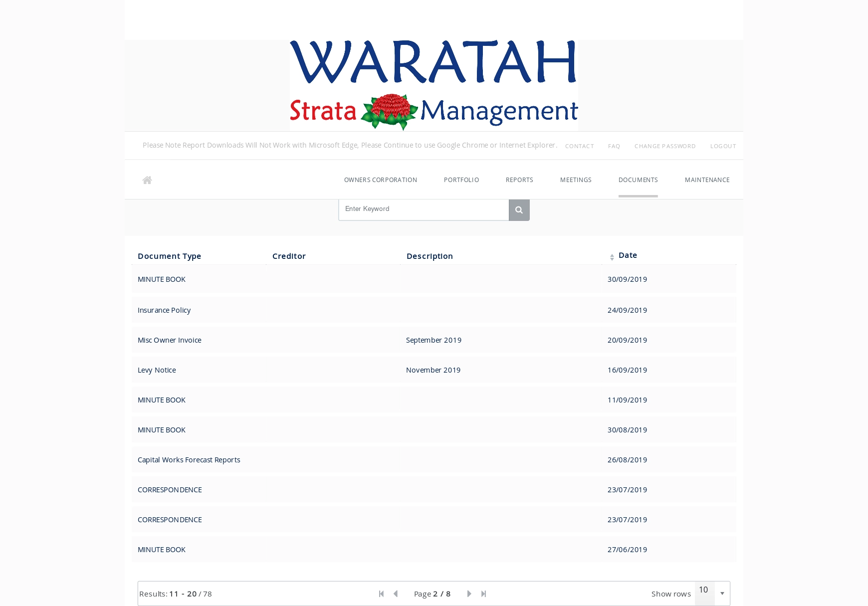Click the date 26/08/2019
Screen dimensions: 868x606
point(627,460)
